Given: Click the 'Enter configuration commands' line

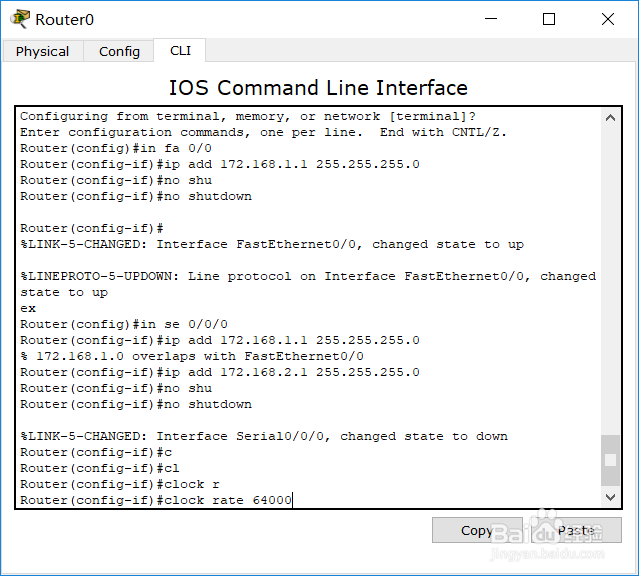Looking at the screenshot, I should click(x=263, y=132).
